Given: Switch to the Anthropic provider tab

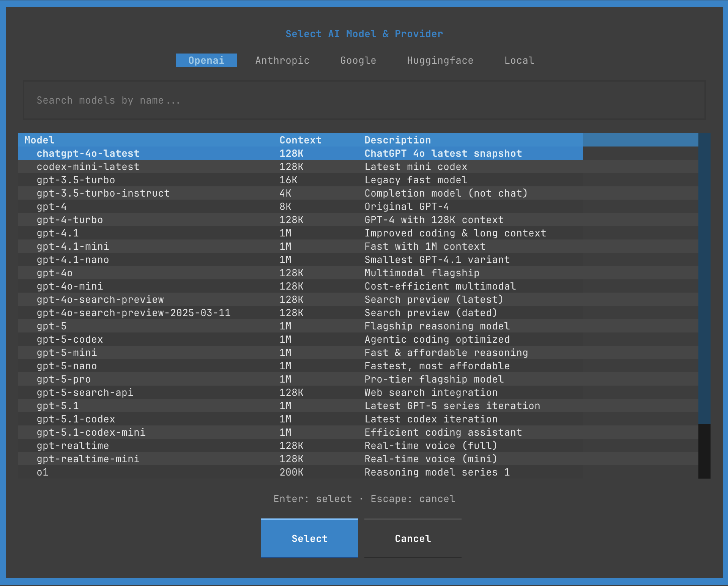Looking at the screenshot, I should (x=282, y=60).
